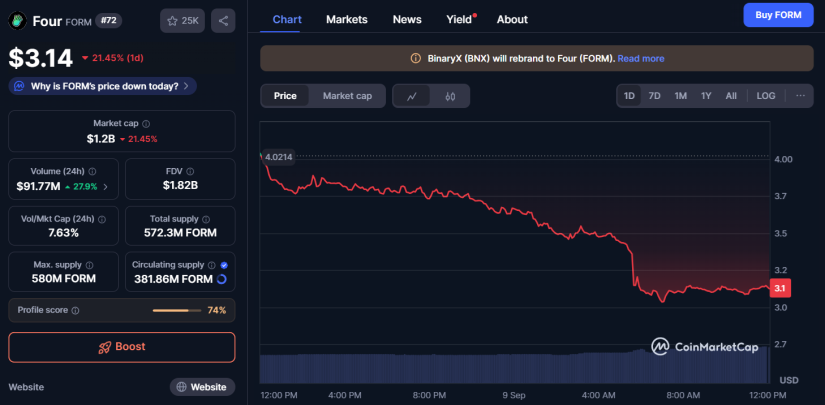
Task: Click the info icon in BinaryX rebrand banner
Action: (416, 58)
